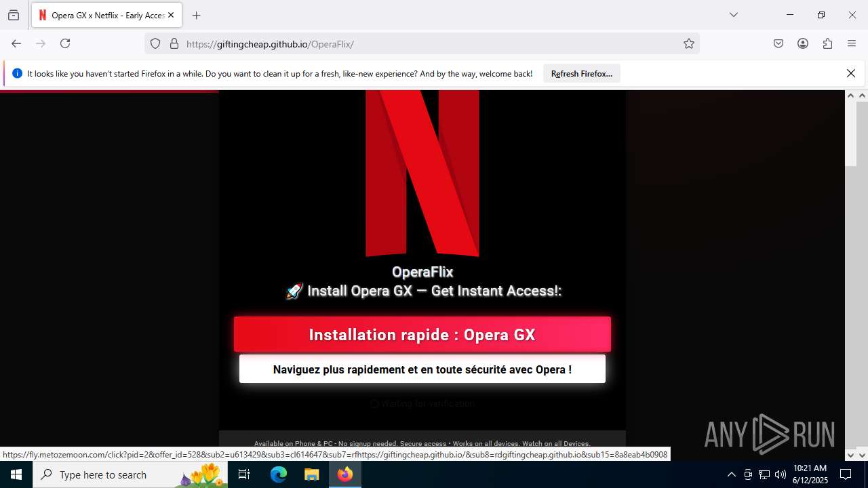Screen dimensions: 868x488
Task: Click the Waiting for verification text
Action: pyautogui.click(x=422, y=403)
